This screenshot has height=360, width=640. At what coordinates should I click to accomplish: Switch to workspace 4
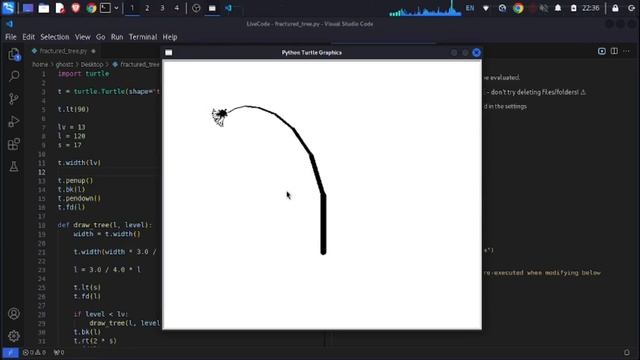coord(176,8)
